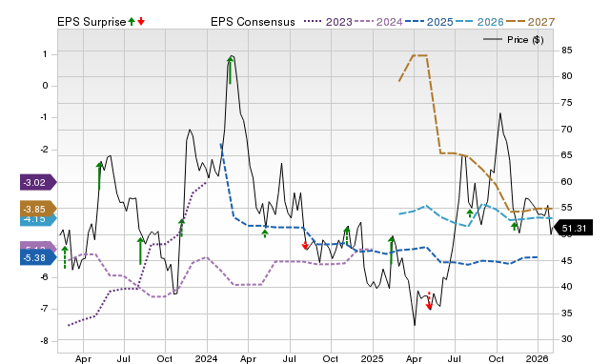610x364 pixels.
Task: Click the black 51.31 current price tag
Action: (573, 228)
